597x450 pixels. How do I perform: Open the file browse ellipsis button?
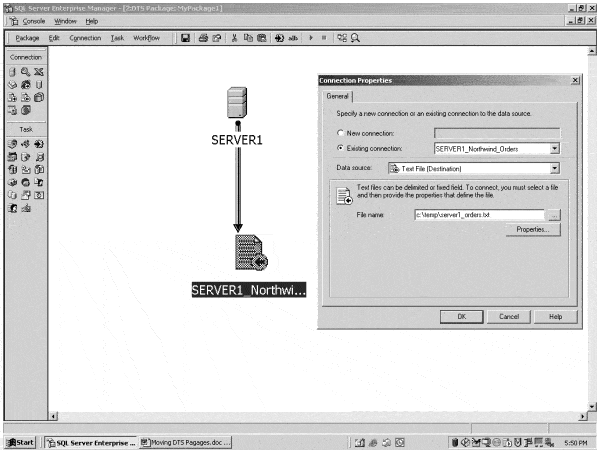click(x=554, y=215)
